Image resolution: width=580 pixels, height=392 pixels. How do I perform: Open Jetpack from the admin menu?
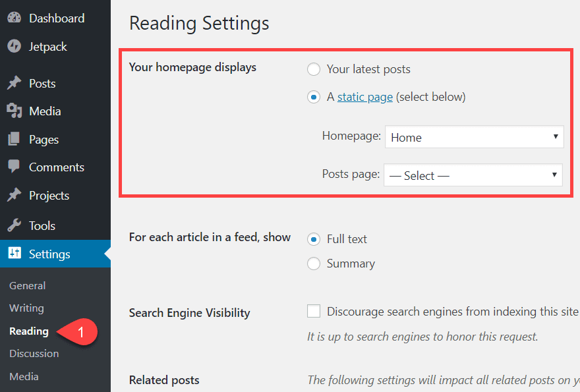coord(14,46)
